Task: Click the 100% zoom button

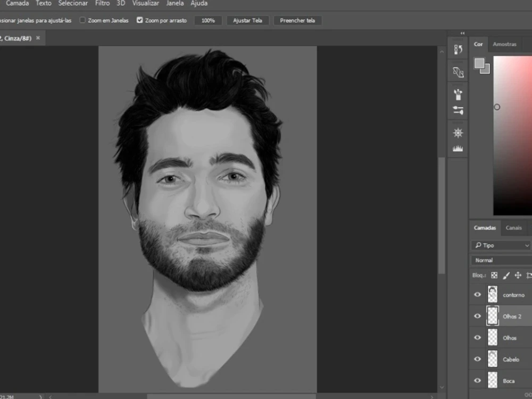Action: tap(208, 20)
